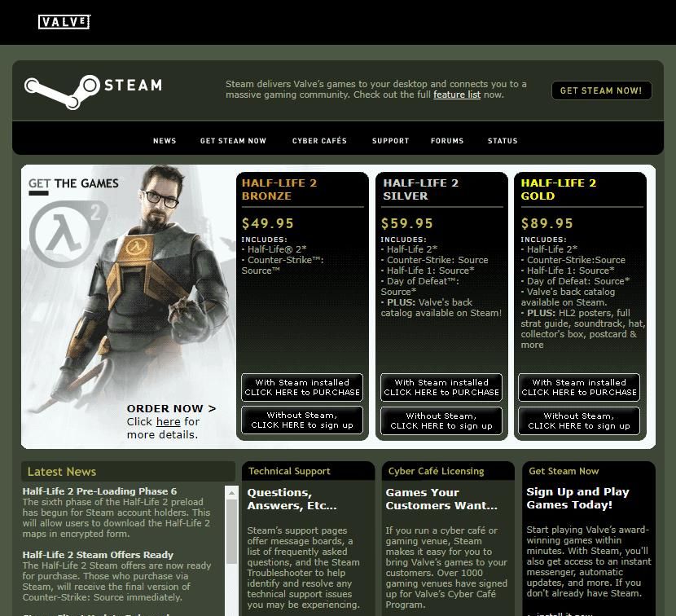Purchase Half-Life 2 Gold with Steam installed
This screenshot has width=676, height=616.
pyautogui.click(x=579, y=387)
